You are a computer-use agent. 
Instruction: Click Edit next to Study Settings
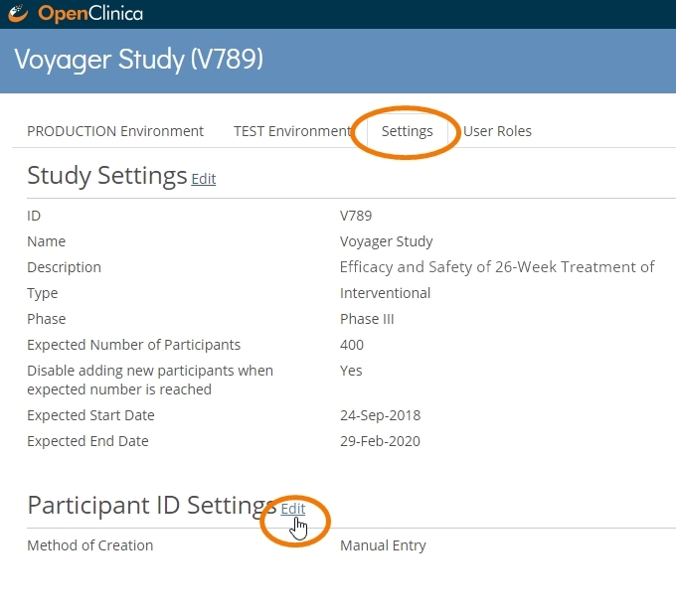(204, 178)
